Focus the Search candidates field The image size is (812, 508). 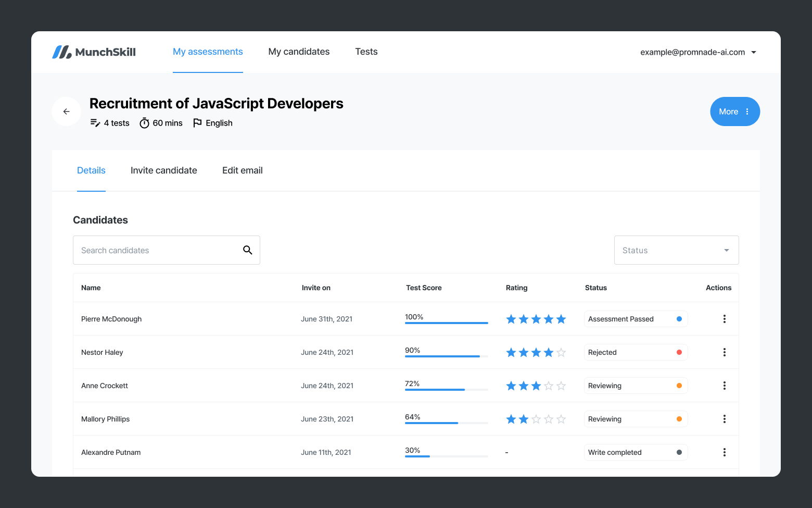167,250
